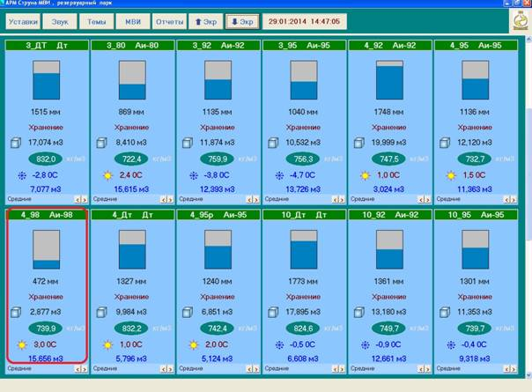Viewport: 532px width, 392px height.
Task: Select the 4_92 Аи-92 tank header
Action: pyautogui.click(x=390, y=46)
